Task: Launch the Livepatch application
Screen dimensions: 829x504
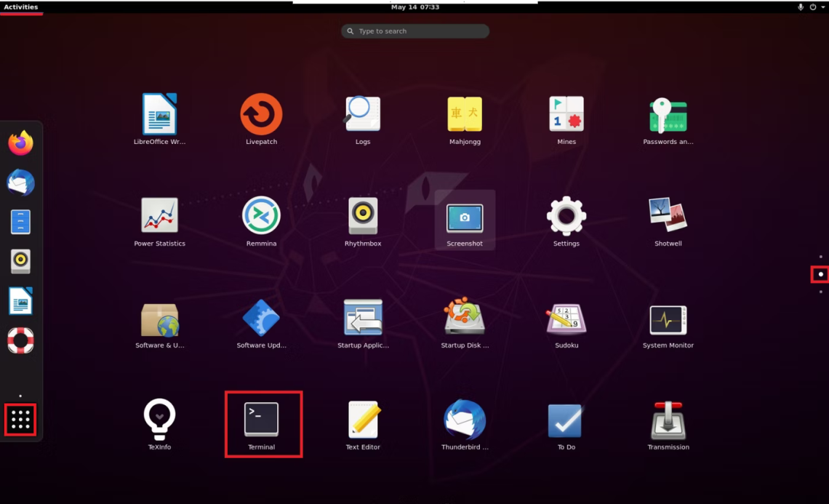Action: [261, 119]
